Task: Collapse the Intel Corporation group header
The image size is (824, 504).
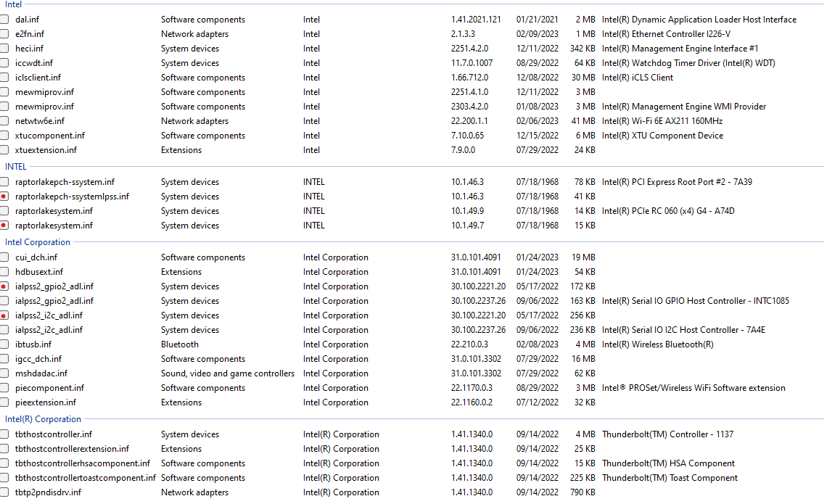Action: 37,242
